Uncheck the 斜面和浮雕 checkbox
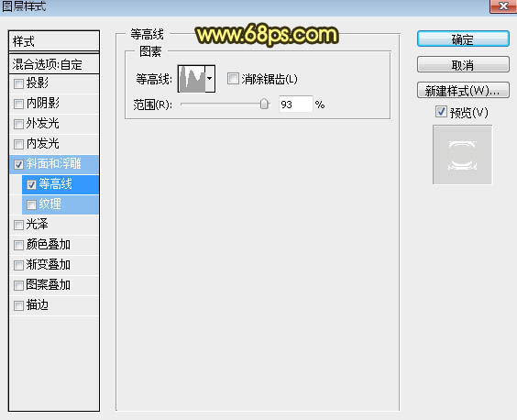 pos(18,164)
